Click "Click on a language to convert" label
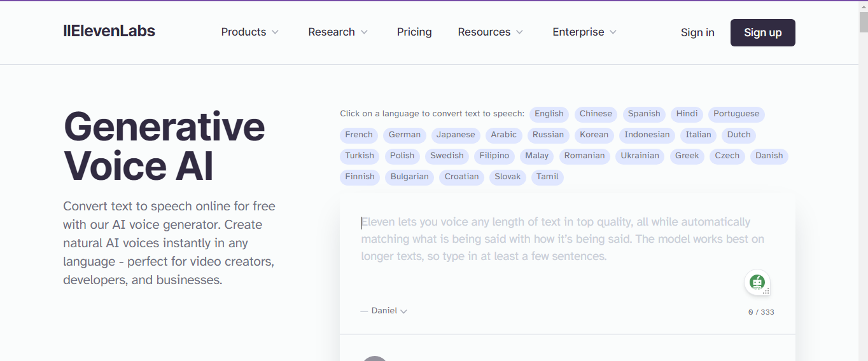This screenshot has width=868, height=361. pyautogui.click(x=432, y=114)
